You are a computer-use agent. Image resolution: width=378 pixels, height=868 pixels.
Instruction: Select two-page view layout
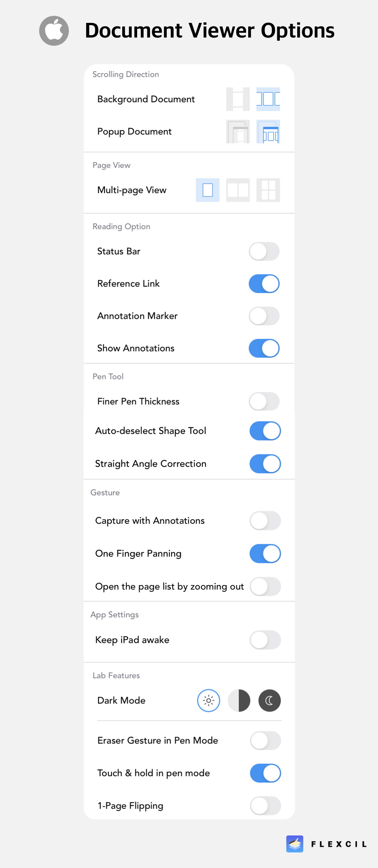(238, 190)
